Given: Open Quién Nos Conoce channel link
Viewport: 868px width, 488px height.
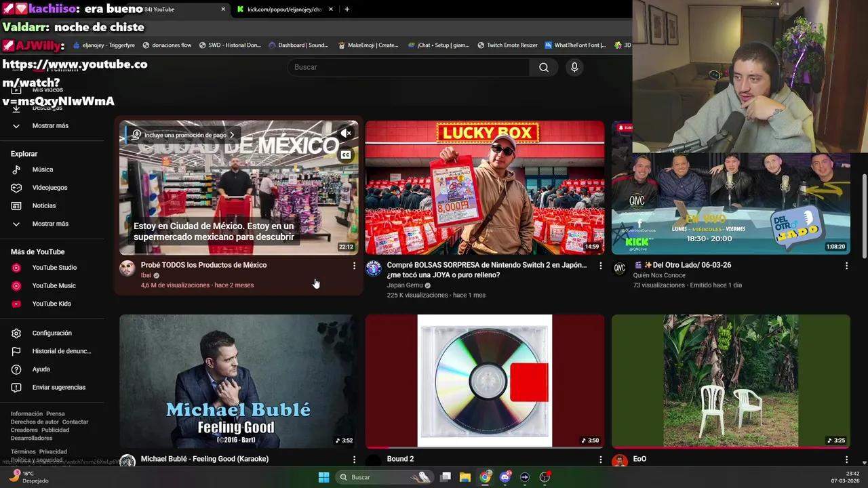Looking at the screenshot, I should point(659,275).
